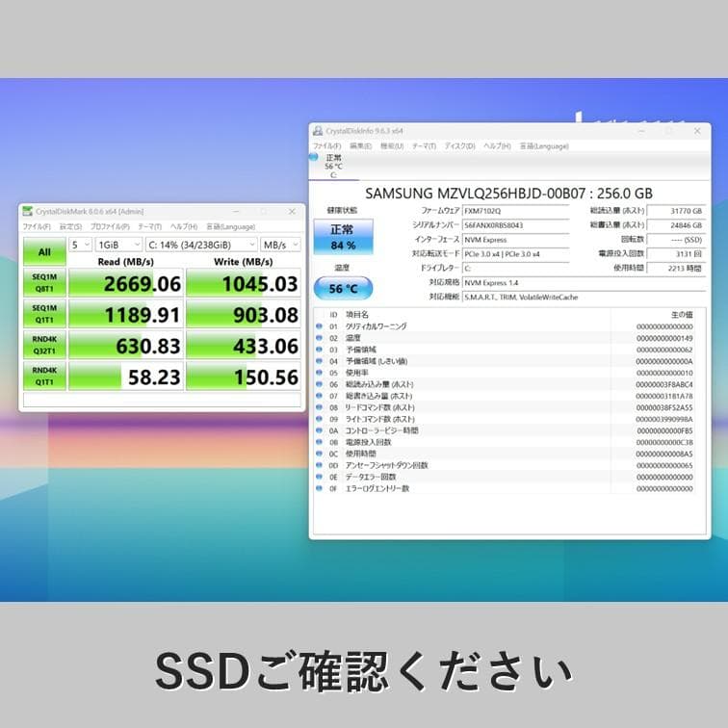
Task: Open the test count dropdown showing 5
Action: point(80,245)
